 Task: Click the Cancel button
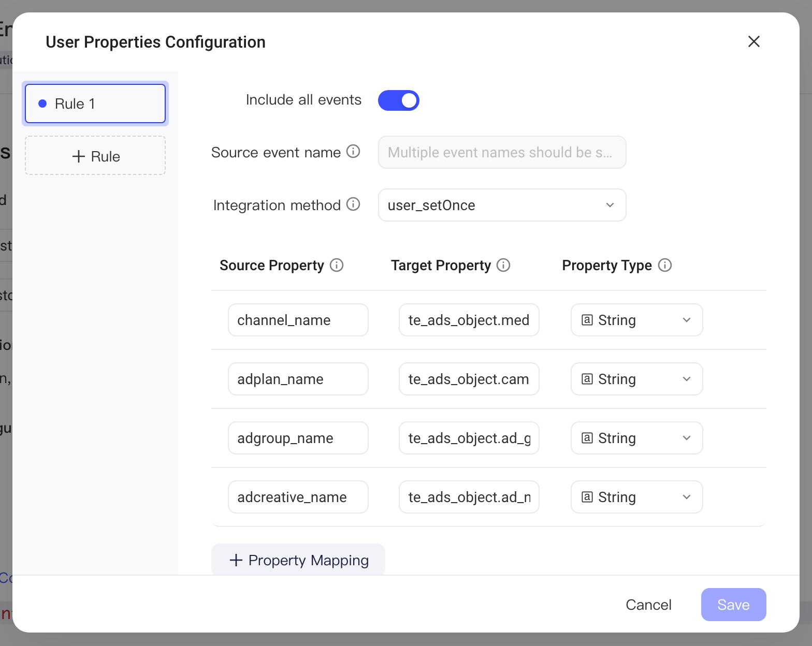648,605
